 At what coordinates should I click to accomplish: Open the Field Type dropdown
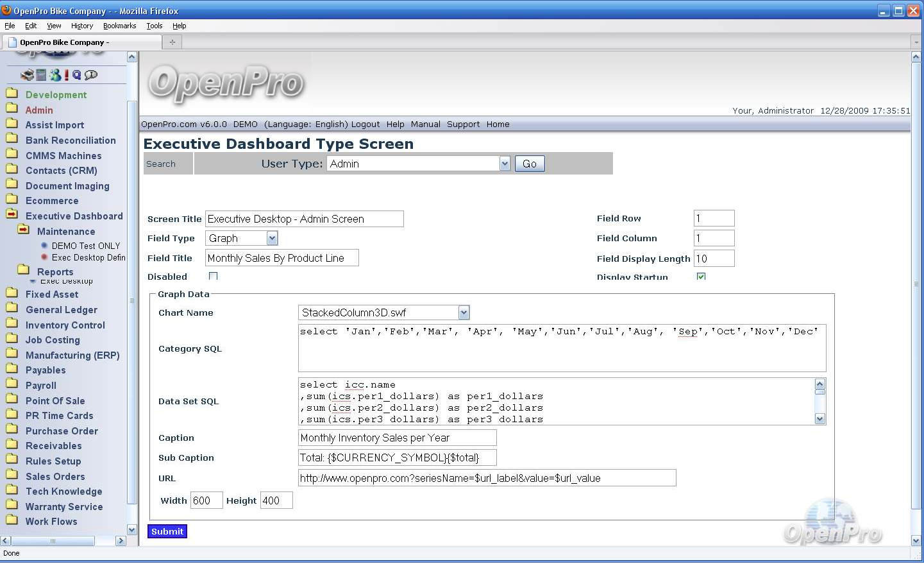(272, 238)
